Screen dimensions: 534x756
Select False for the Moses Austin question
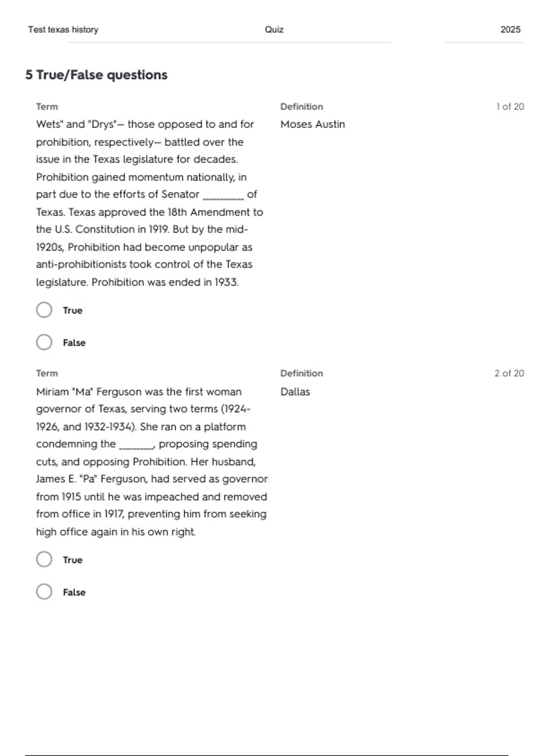coord(44,342)
